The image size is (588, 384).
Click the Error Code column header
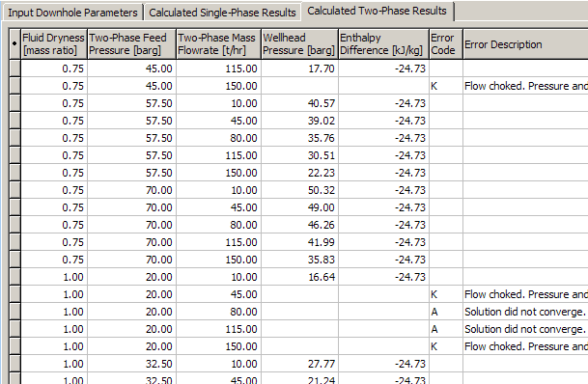tap(446, 44)
